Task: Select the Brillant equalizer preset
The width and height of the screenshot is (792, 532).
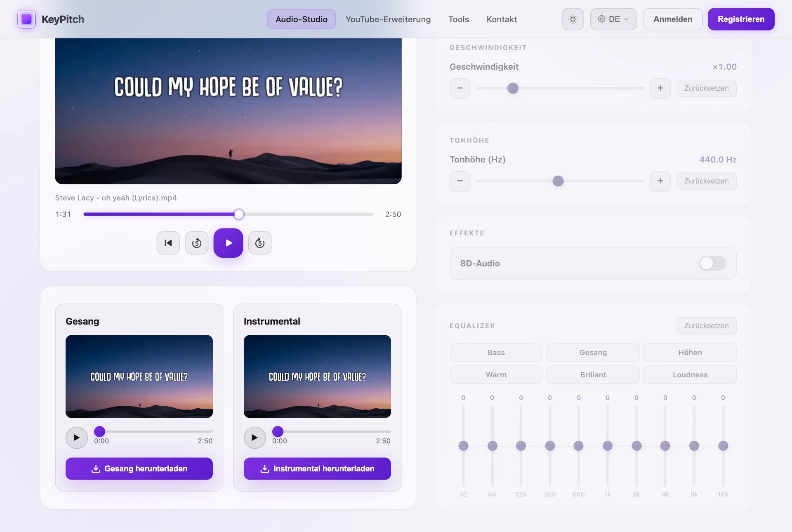Action: click(x=593, y=375)
